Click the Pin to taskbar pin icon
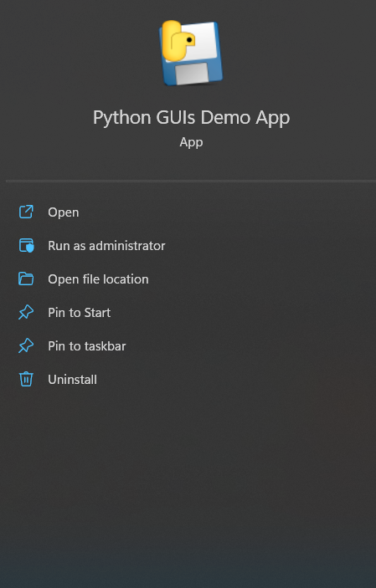376x588 pixels. 26,345
